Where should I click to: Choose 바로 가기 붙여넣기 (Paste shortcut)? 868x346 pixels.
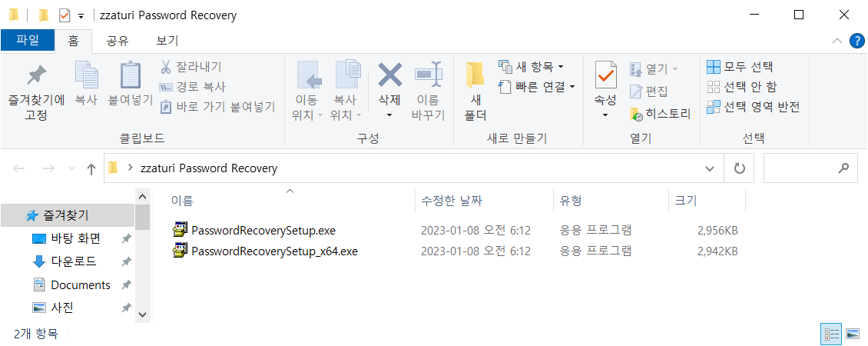[217, 106]
